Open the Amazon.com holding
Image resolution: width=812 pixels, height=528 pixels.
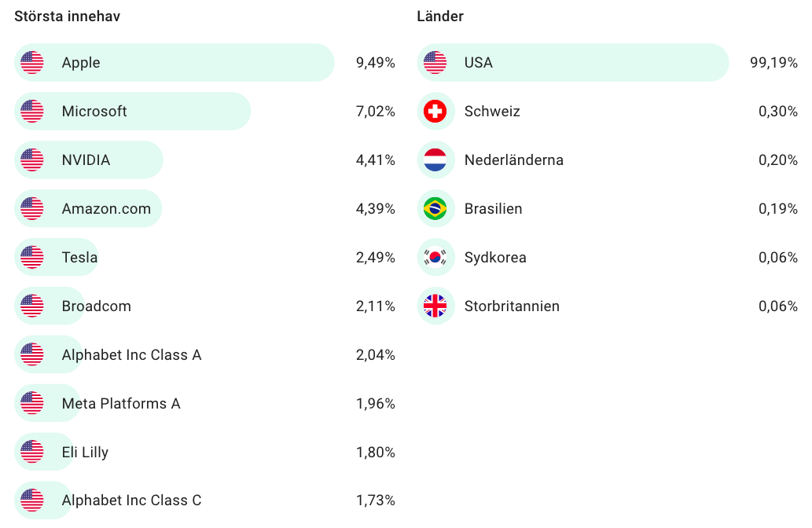coord(106,209)
